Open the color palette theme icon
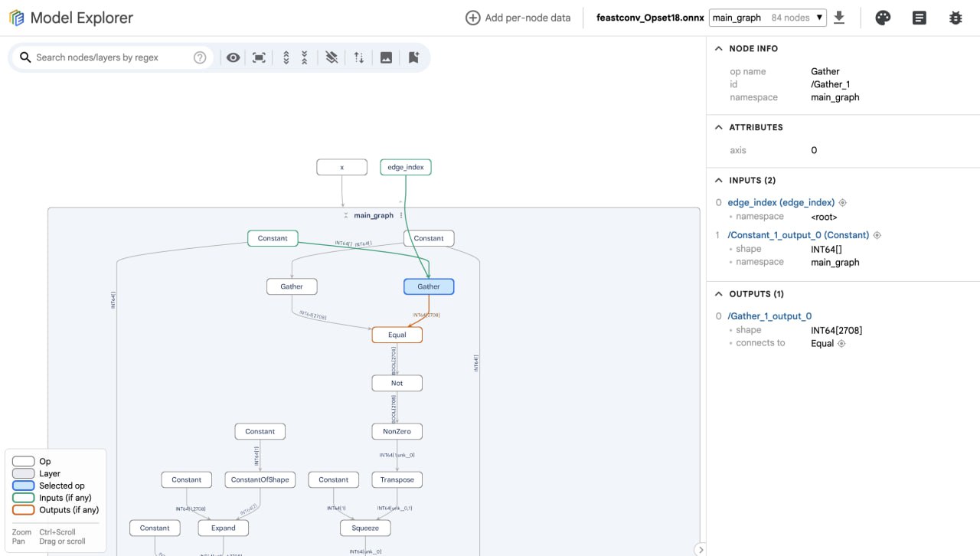This screenshot has height=556, width=980. [x=883, y=18]
